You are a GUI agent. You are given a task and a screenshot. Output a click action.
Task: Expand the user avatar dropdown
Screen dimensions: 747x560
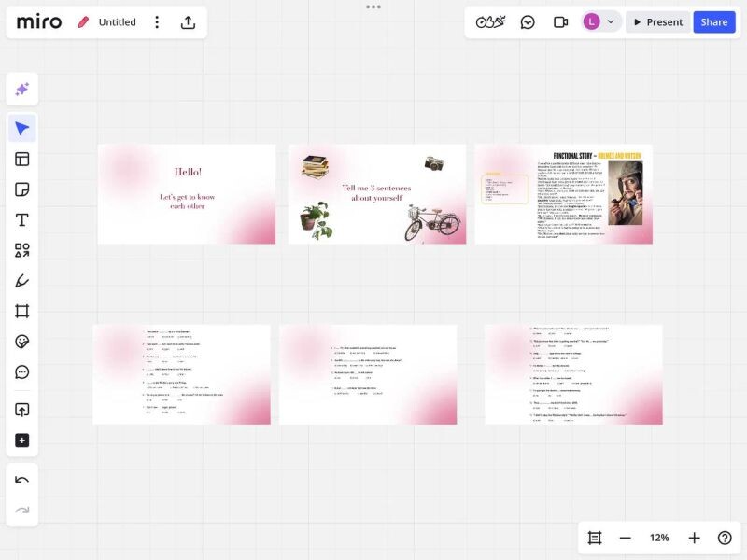(611, 22)
